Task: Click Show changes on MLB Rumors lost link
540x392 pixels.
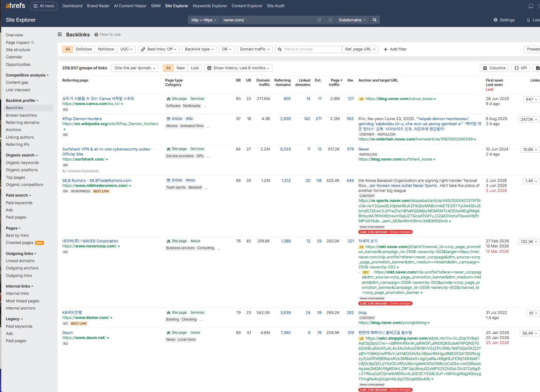Action: coord(400,232)
